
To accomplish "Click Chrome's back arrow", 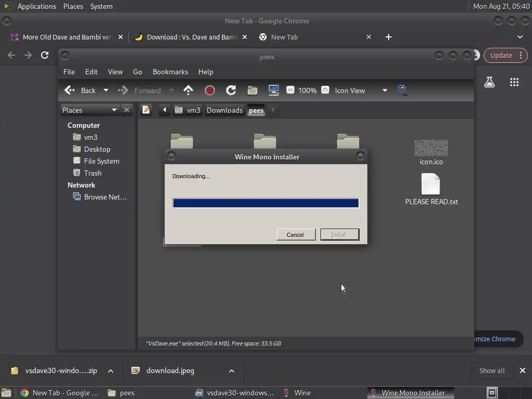I will (11, 55).
